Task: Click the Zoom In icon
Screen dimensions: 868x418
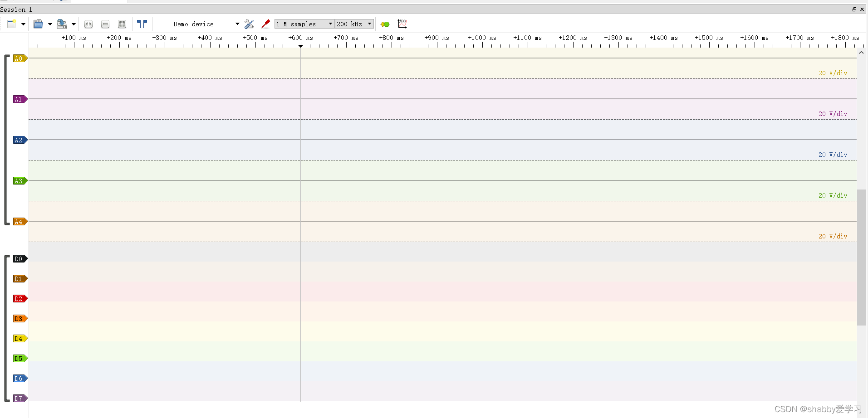Action: click(88, 24)
